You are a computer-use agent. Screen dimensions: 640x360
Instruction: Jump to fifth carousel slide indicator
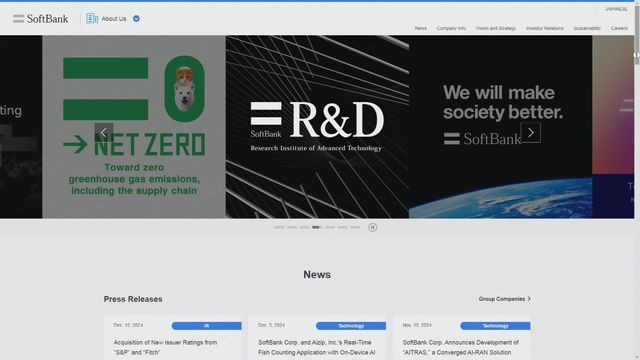pos(330,227)
